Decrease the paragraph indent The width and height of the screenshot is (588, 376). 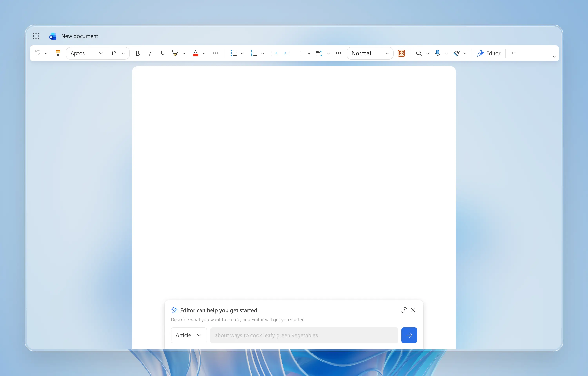[274, 53]
